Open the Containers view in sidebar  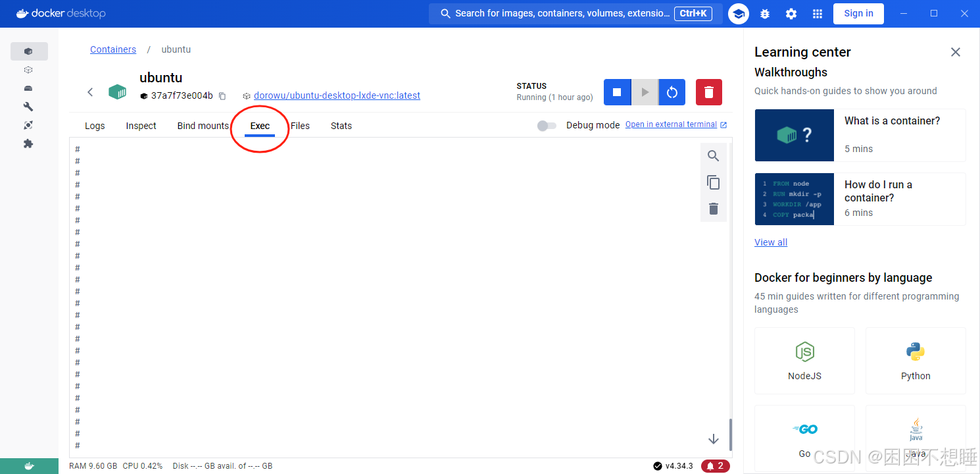click(x=28, y=51)
